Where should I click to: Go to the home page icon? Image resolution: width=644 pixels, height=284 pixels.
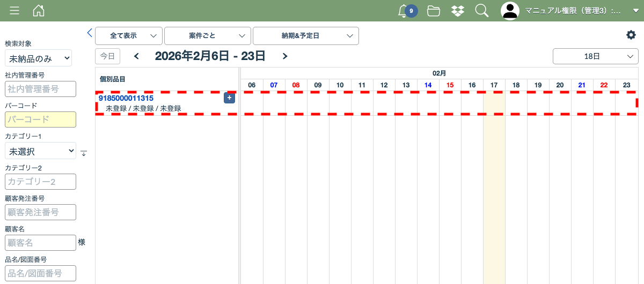[39, 11]
